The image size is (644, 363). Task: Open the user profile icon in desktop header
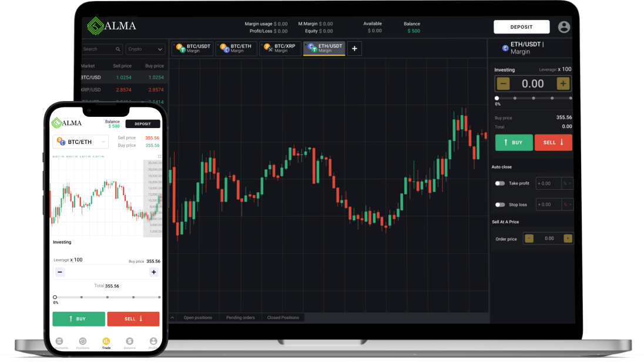[x=563, y=27]
